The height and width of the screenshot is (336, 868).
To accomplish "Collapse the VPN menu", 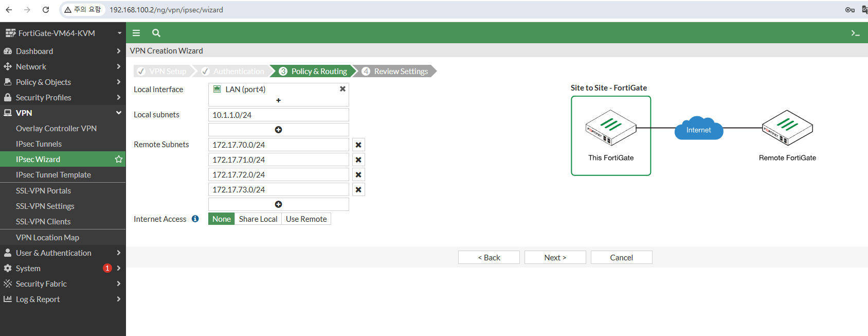I will [63, 113].
